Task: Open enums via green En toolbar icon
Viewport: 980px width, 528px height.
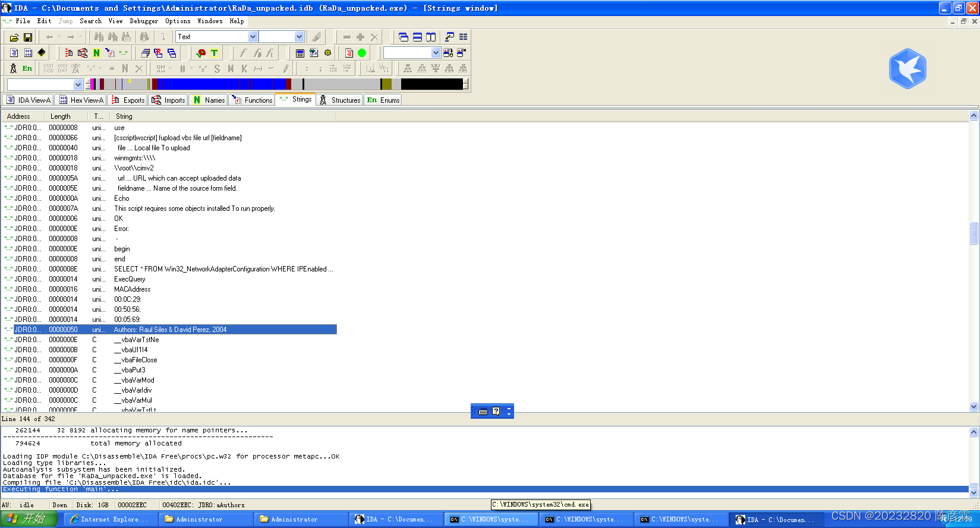Action: tap(27, 68)
